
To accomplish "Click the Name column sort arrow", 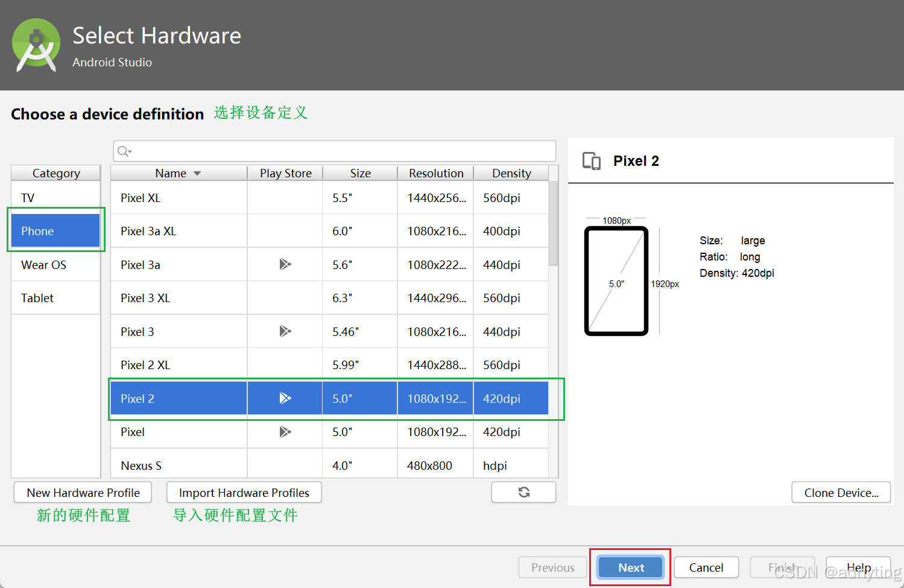I will (x=197, y=174).
